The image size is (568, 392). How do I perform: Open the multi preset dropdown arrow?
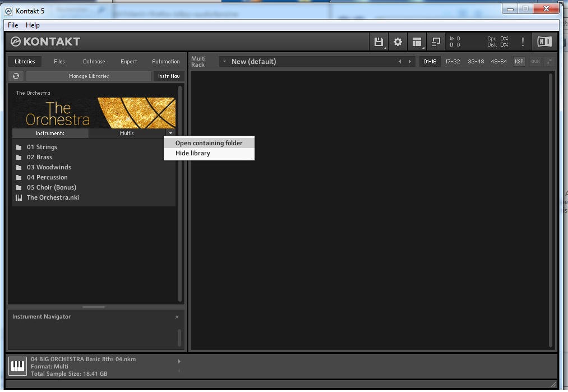225,62
